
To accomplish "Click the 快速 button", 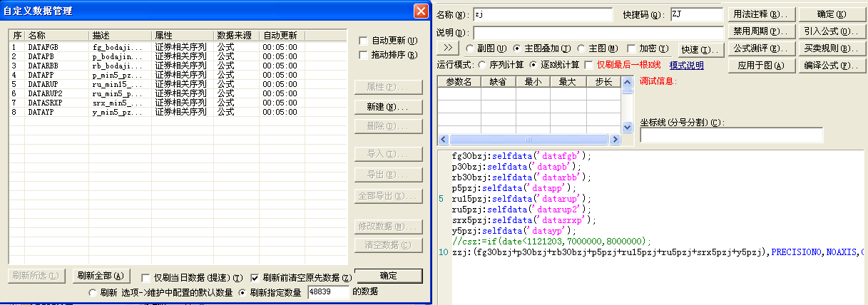I will click(x=700, y=49).
